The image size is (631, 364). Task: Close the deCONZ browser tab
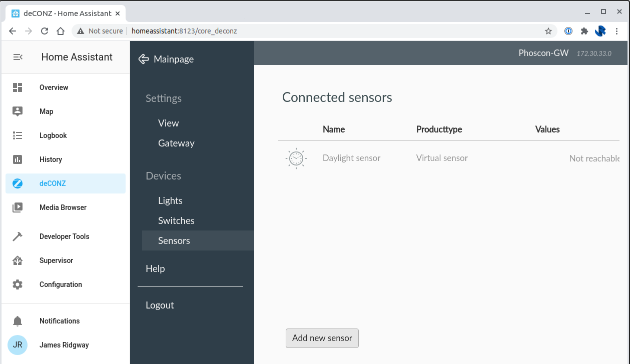coord(118,13)
